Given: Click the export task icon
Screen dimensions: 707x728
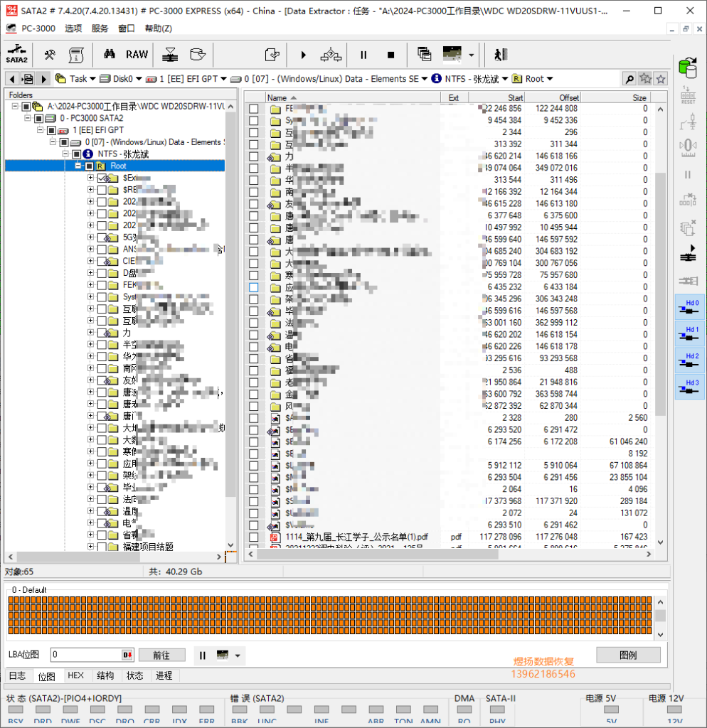Looking at the screenshot, I should click(272, 55).
